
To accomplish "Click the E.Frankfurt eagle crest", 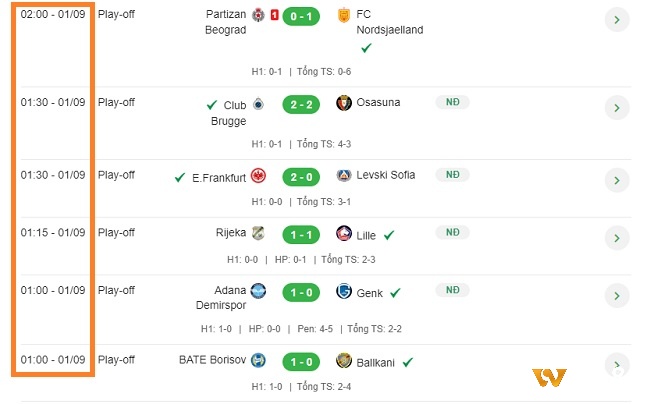I will 258,176.
